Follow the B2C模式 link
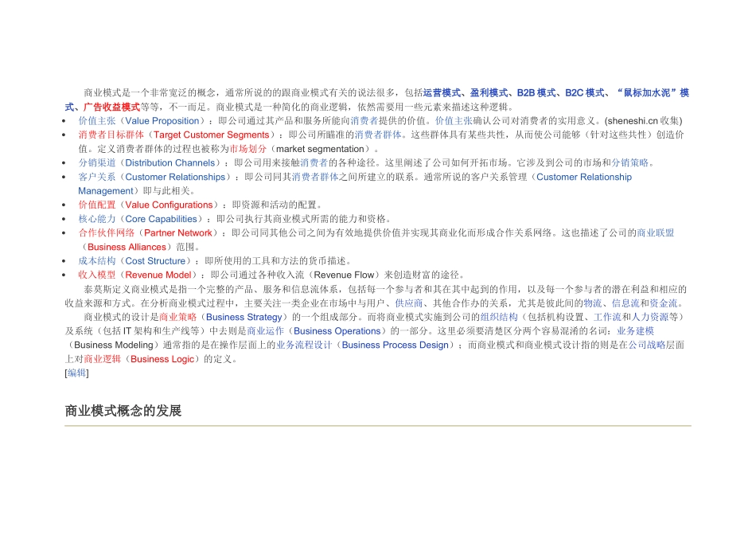Viewport: 756px width, 535px height. point(585,92)
